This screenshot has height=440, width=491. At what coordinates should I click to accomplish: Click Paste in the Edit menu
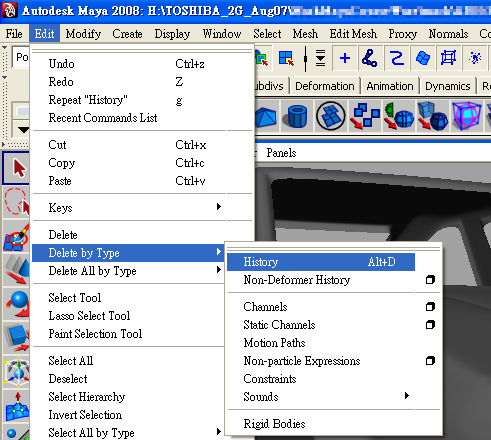coord(142,181)
